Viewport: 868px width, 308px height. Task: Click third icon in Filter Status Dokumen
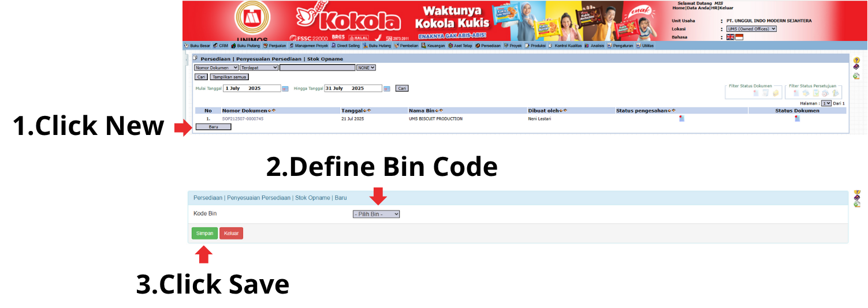tap(776, 93)
